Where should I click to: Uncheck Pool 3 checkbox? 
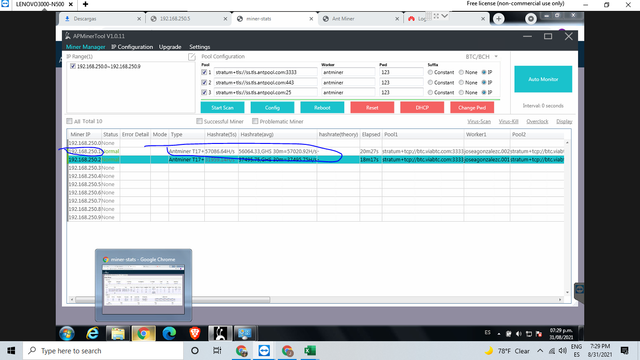point(204,93)
